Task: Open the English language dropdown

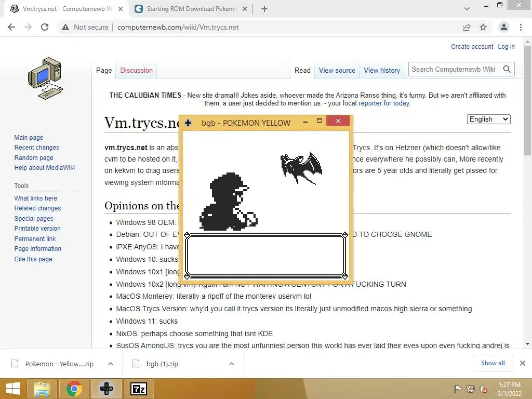Action: click(488, 119)
